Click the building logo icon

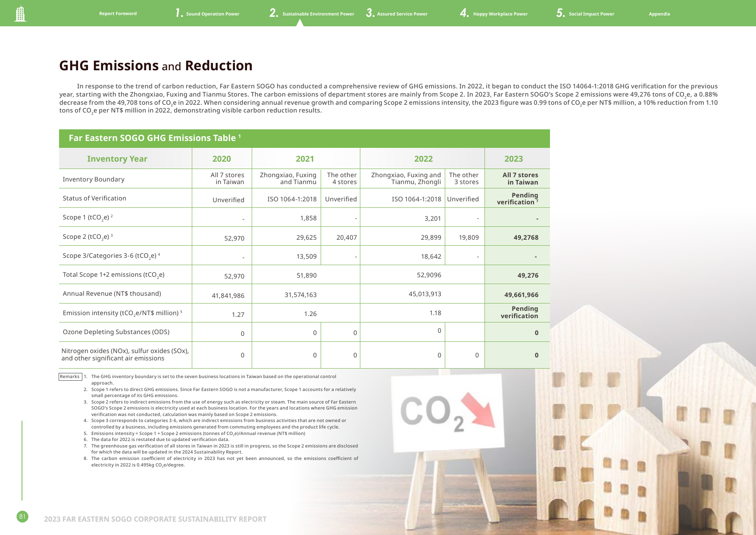click(20, 13)
